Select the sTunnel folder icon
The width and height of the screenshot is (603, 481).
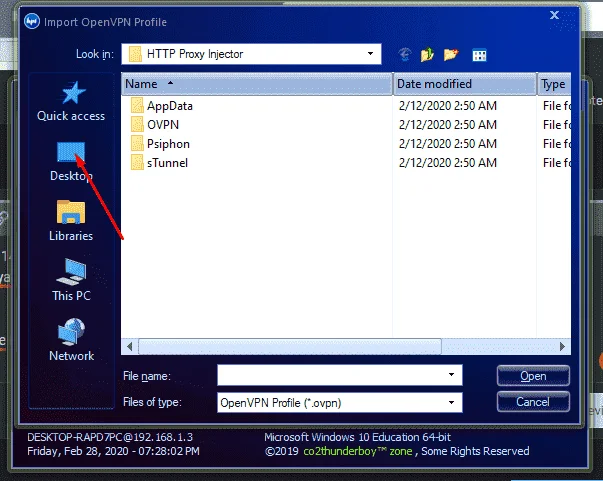(137, 162)
